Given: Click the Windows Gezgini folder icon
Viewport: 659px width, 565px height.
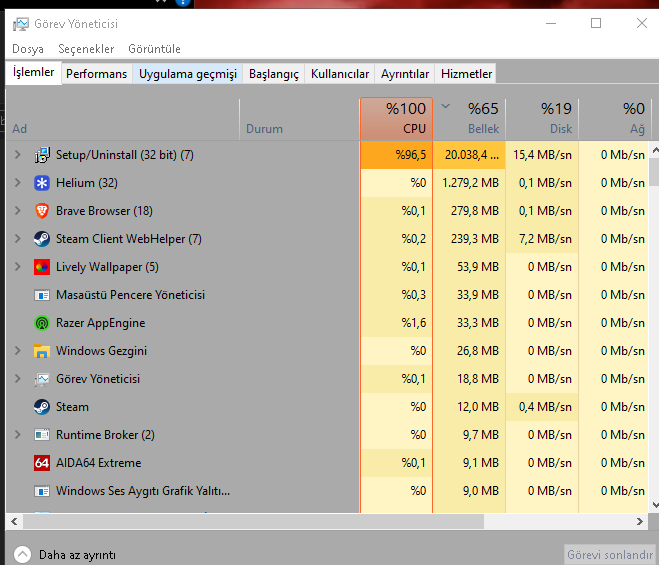Looking at the screenshot, I should tap(42, 351).
